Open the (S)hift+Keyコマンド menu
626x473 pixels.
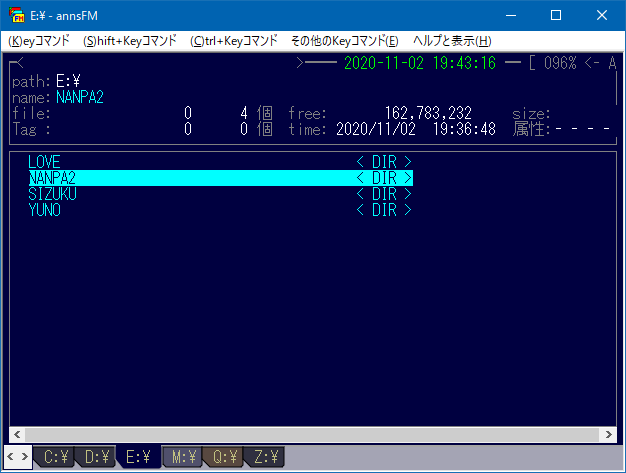[130, 41]
